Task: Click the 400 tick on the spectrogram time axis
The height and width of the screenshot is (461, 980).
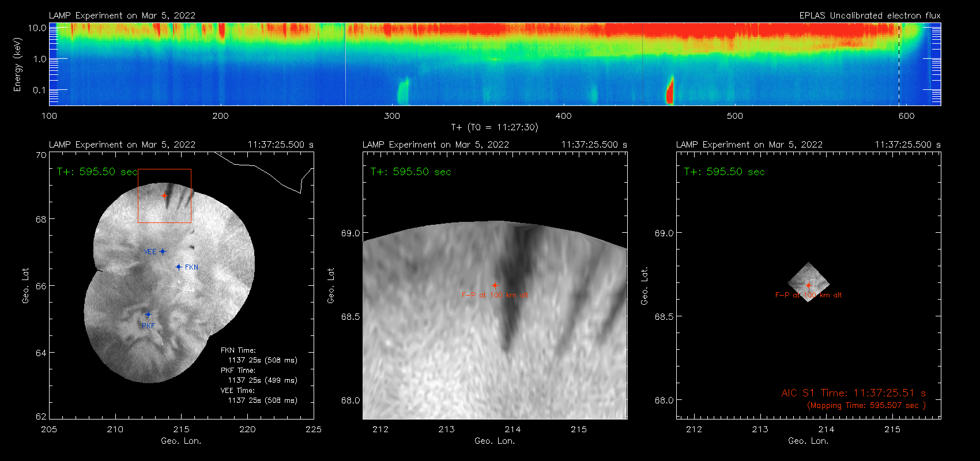Action: (x=563, y=116)
